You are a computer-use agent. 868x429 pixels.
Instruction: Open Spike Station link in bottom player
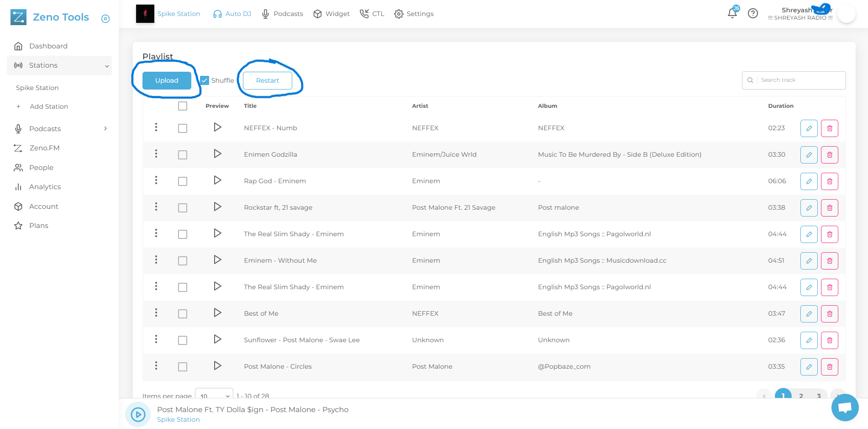(179, 419)
